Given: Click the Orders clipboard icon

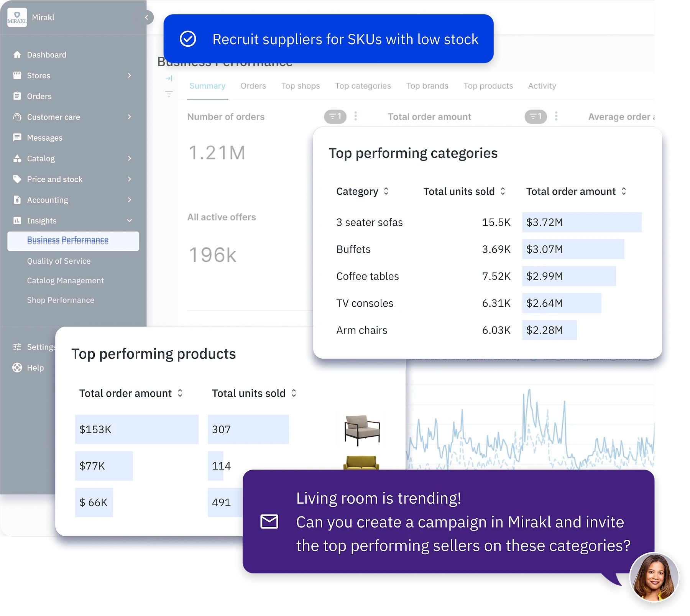Looking at the screenshot, I should (17, 96).
